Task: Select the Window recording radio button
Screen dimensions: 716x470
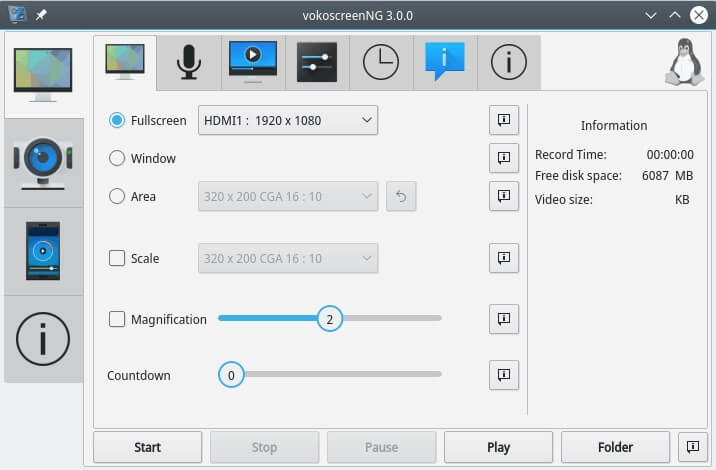Action: tap(117, 158)
